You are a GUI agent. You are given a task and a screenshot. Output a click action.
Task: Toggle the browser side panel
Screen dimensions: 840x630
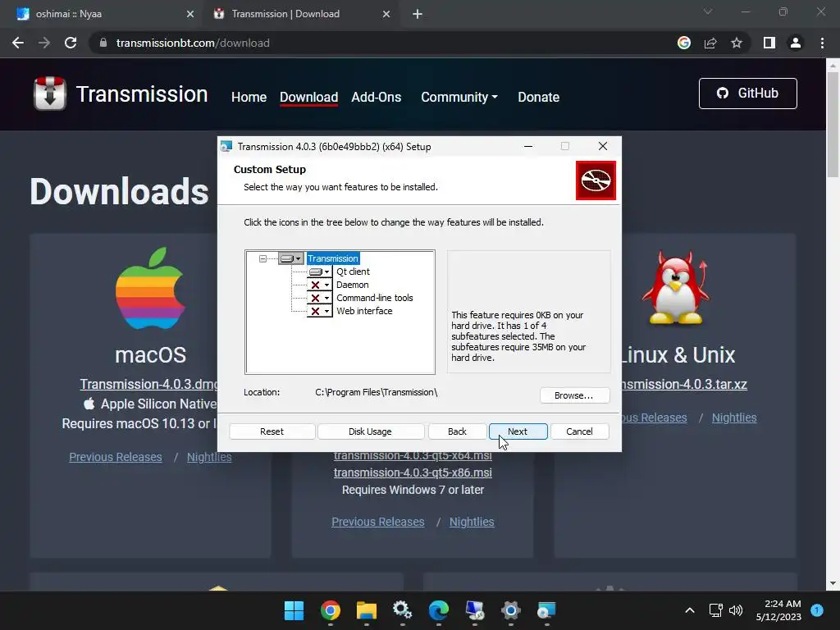pyautogui.click(x=769, y=43)
